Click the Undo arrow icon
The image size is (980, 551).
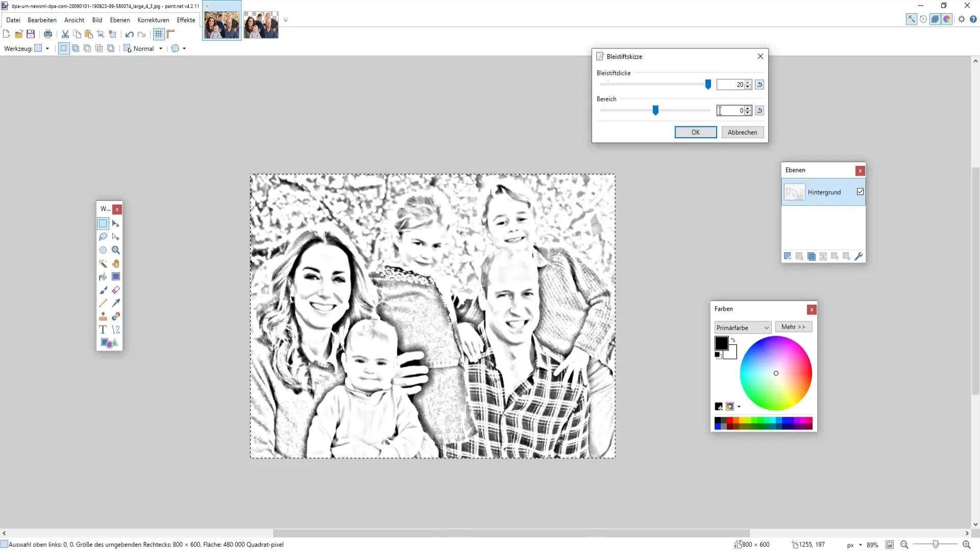tap(130, 34)
